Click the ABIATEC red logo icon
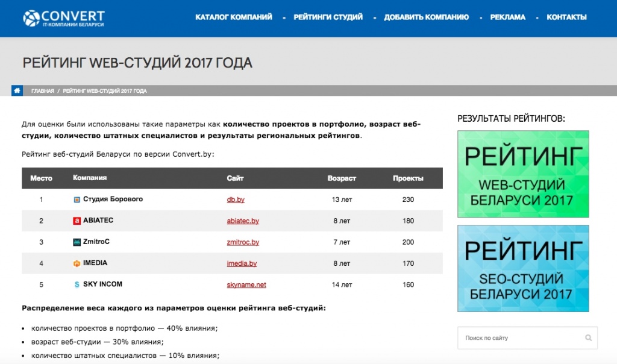This screenshot has width=617, height=364. pyautogui.click(x=77, y=221)
